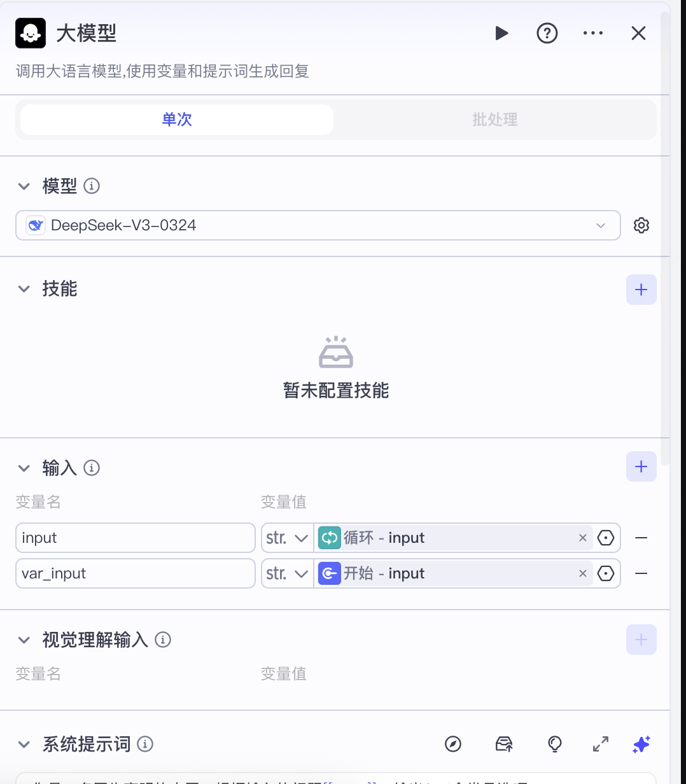Show info tooltip next to 模型
The image size is (686, 784).
click(x=92, y=186)
